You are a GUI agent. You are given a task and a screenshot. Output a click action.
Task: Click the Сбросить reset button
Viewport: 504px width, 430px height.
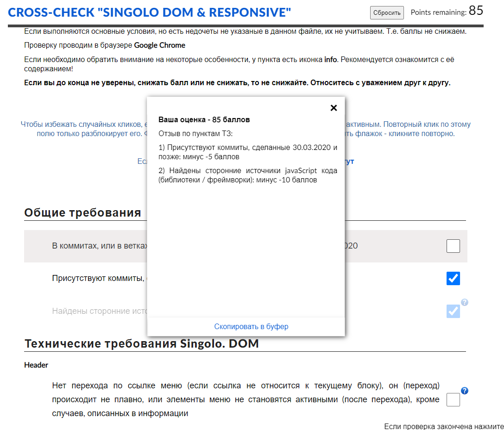click(x=387, y=13)
